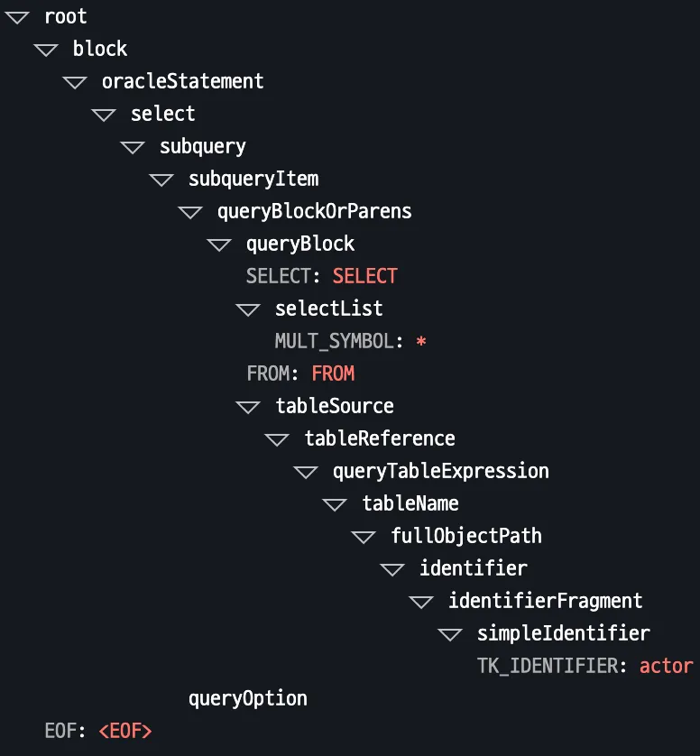This screenshot has height=756, width=700.
Task: Select the queryTableExpression tree node
Action: 440,470
